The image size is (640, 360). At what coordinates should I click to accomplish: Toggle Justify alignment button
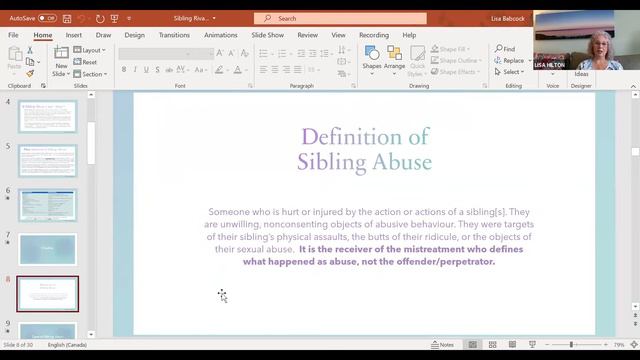pyautogui.click(x=298, y=70)
